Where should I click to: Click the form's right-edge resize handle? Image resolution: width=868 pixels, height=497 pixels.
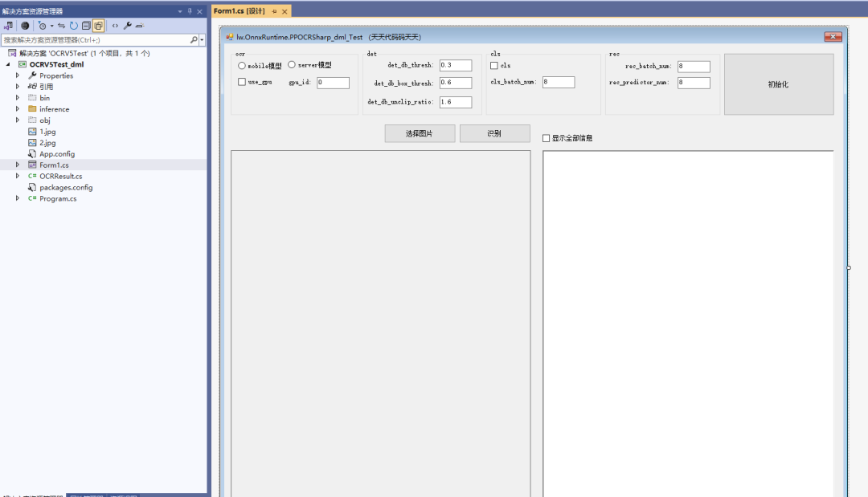tap(849, 267)
